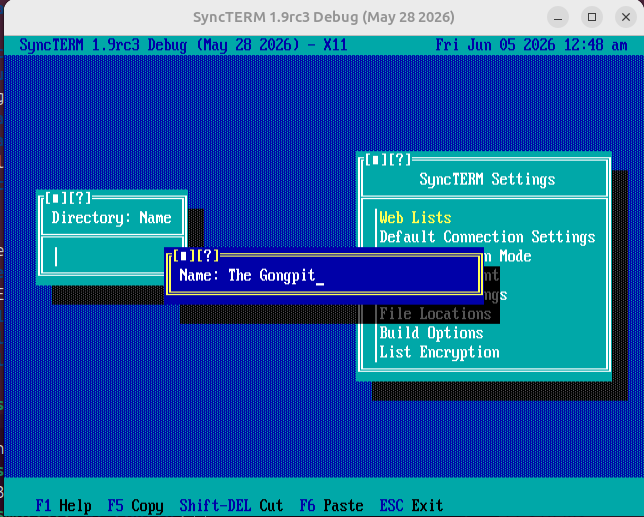The width and height of the screenshot is (644, 517).
Task: Click F1 Help in status bar
Action: tap(63, 506)
